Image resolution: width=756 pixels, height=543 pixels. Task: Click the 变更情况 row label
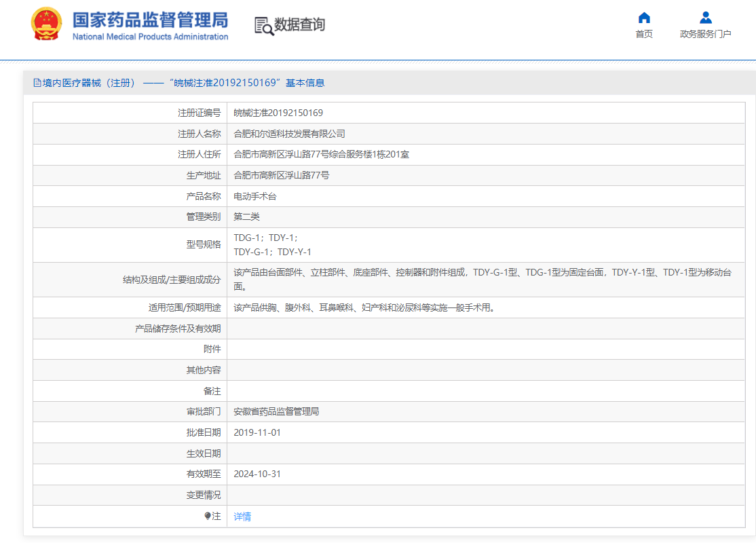click(204, 495)
